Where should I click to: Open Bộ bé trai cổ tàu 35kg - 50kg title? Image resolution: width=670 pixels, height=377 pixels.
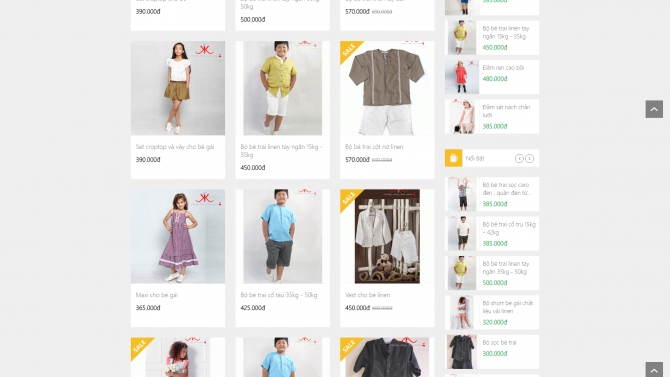[x=279, y=295]
